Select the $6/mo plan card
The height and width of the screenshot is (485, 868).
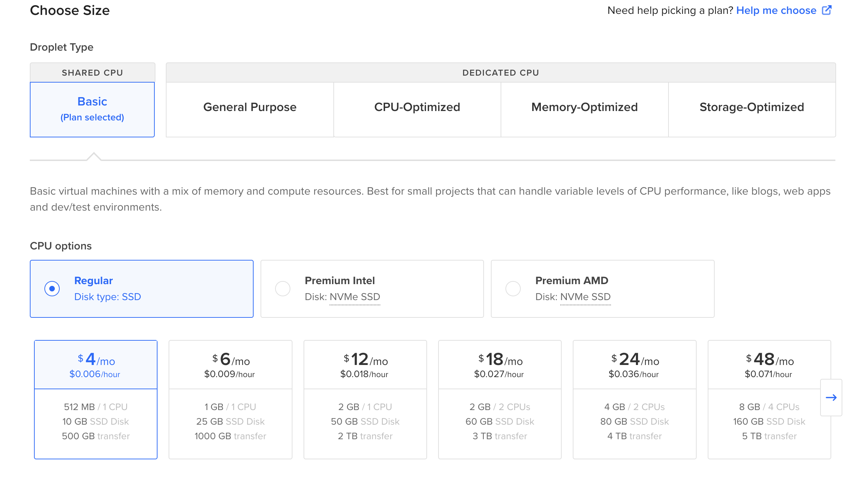[x=230, y=400]
